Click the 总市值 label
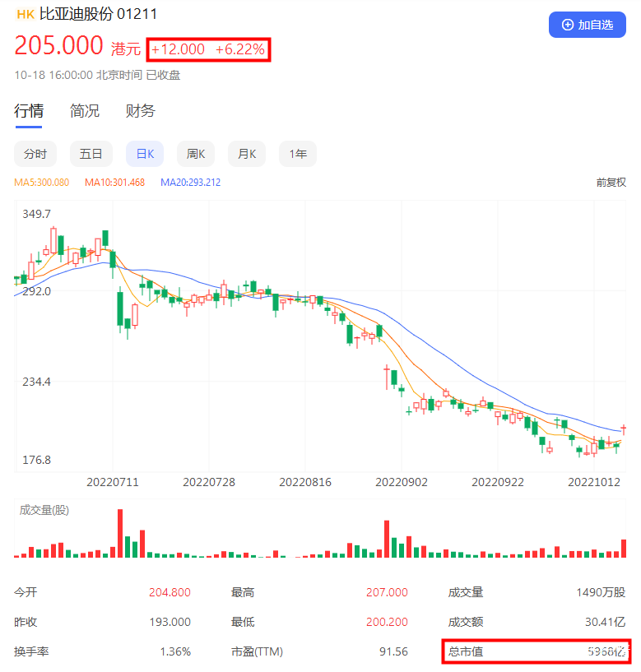The height and width of the screenshot is (672, 641). 466,652
